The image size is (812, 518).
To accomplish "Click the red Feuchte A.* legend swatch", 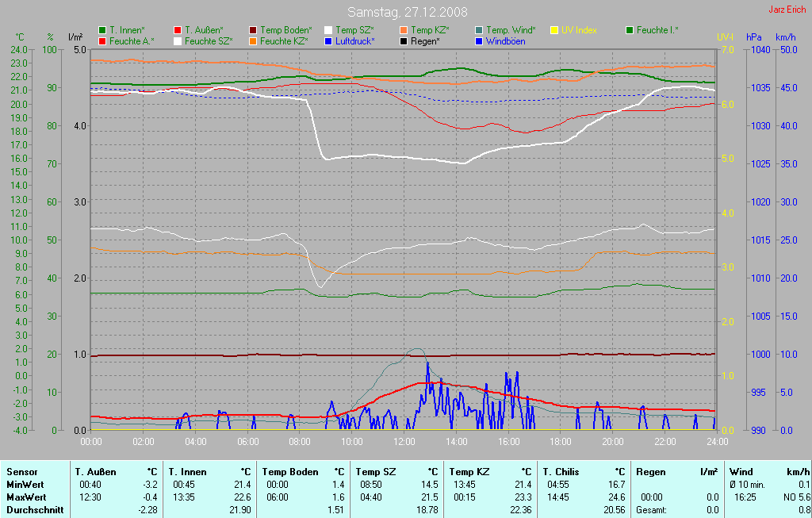I will [102, 41].
